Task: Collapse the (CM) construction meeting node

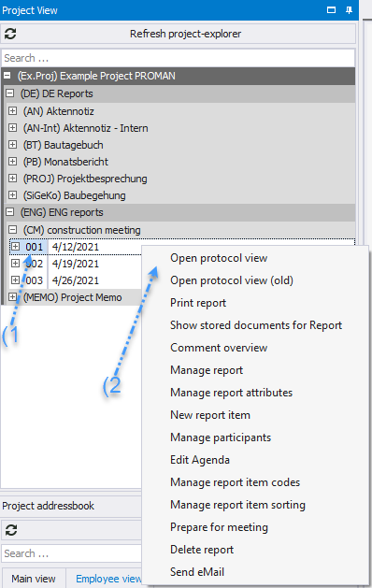Action: pos(13,230)
